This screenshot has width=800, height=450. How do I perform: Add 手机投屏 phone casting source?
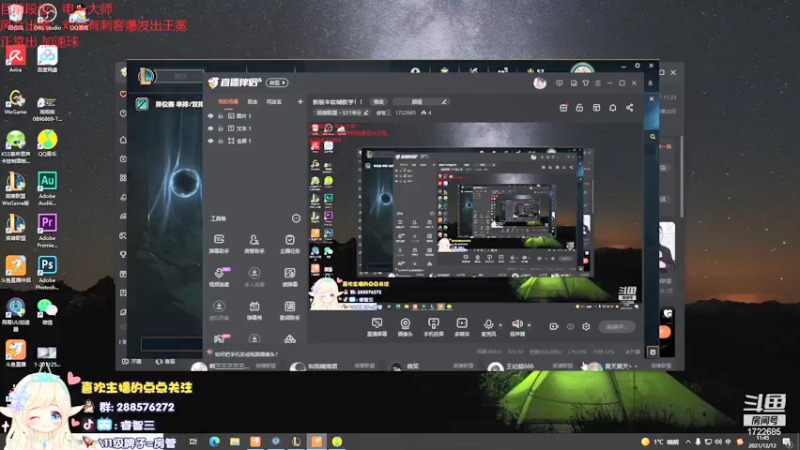433,327
